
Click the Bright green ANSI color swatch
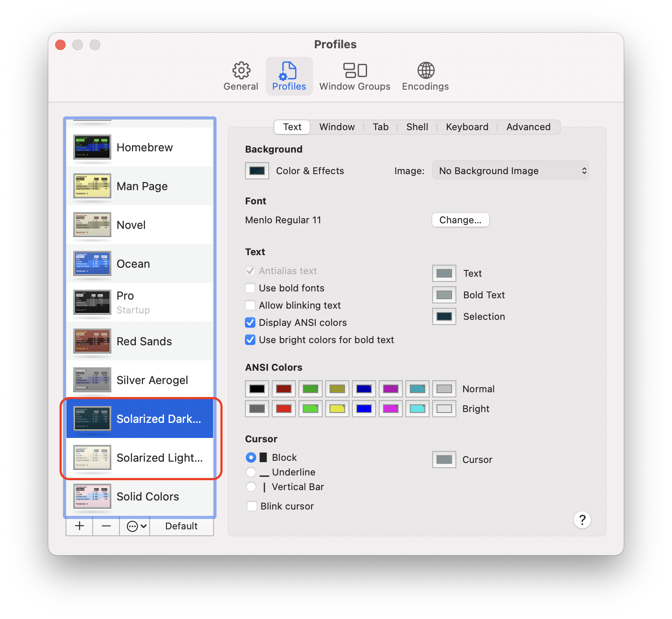(x=311, y=409)
